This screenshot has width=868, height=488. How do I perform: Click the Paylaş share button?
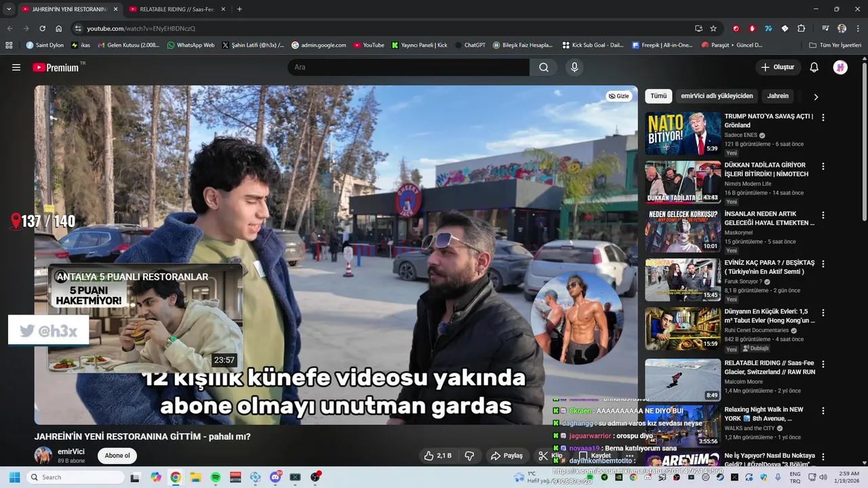pyautogui.click(x=507, y=455)
